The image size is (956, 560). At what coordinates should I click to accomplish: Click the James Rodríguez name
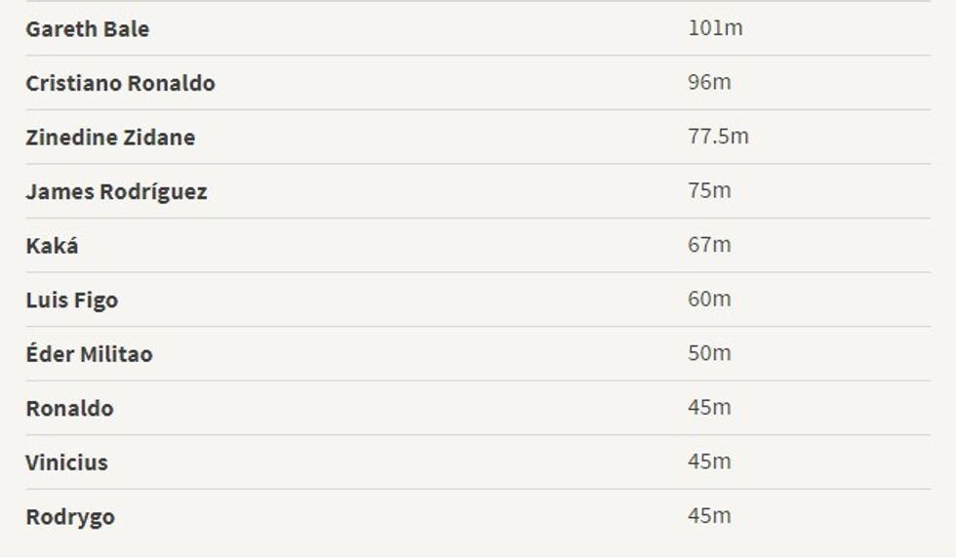116,191
